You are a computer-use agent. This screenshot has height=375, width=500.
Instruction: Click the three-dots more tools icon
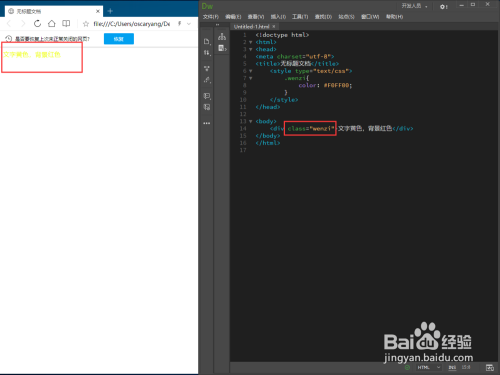[207, 123]
